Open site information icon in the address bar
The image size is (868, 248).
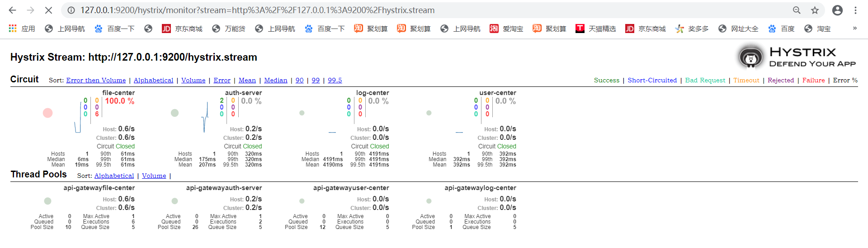coord(71,10)
